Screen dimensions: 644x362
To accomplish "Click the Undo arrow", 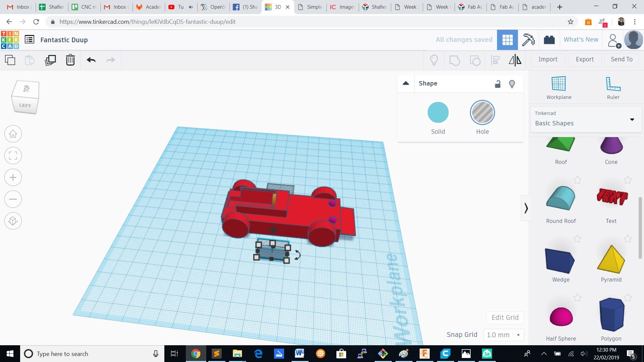I will pos(91,60).
